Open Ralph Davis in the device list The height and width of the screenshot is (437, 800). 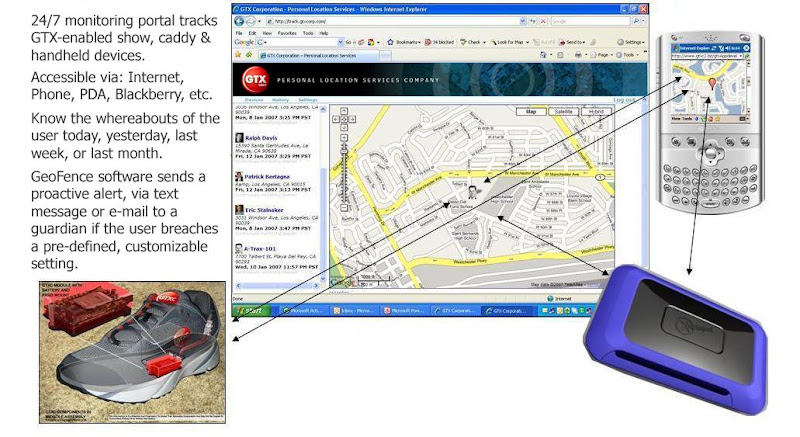(261, 138)
